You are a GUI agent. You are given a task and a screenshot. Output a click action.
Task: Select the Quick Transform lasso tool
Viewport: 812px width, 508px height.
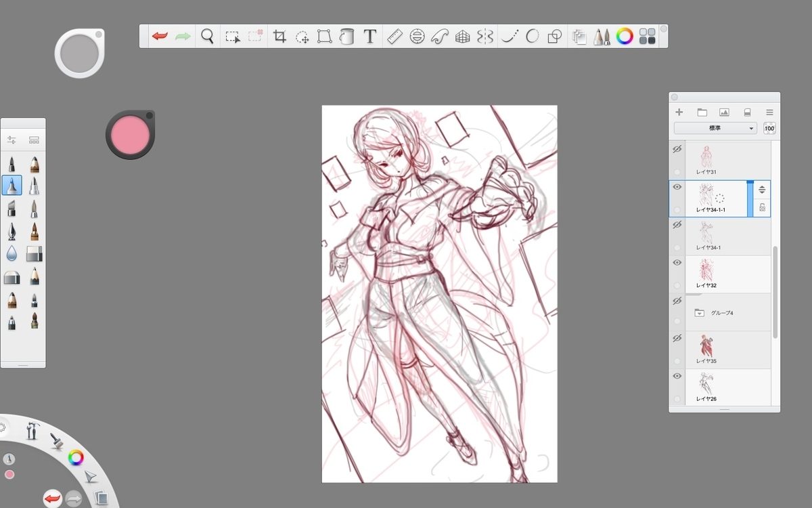pyautogui.click(x=302, y=37)
